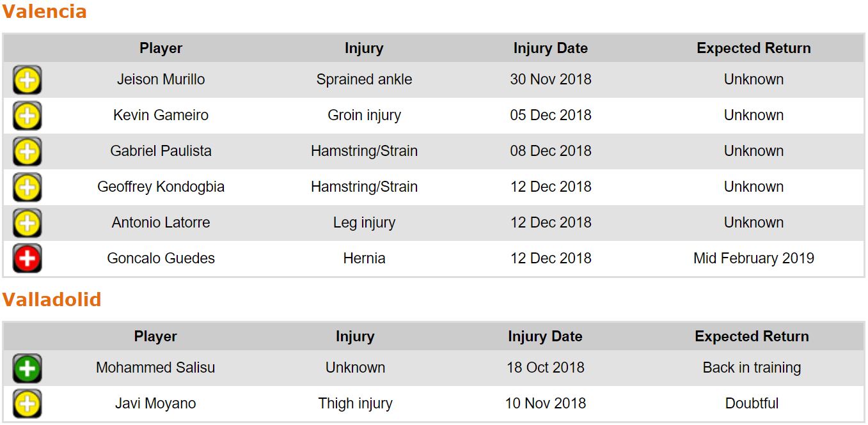Screen dimensions: 868x425
Task: Click Javi Moyano's Doubtful return status
Action: pyautogui.click(x=752, y=404)
